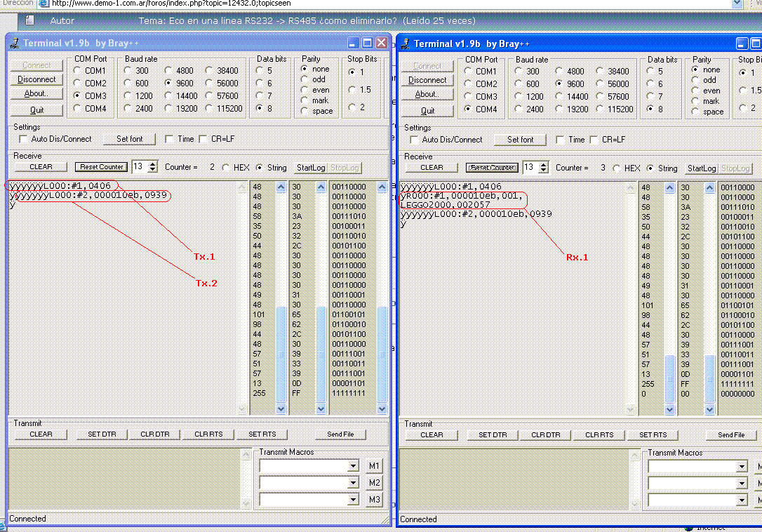The image size is (762, 532).
Task: Click StartLog in right window
Action: (x=701, y=168)
